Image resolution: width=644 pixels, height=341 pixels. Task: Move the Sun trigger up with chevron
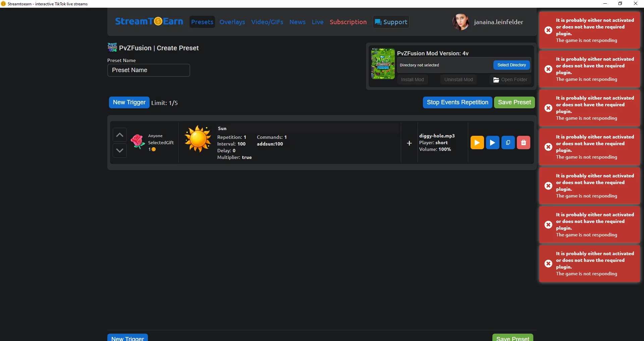coord(120,135)
